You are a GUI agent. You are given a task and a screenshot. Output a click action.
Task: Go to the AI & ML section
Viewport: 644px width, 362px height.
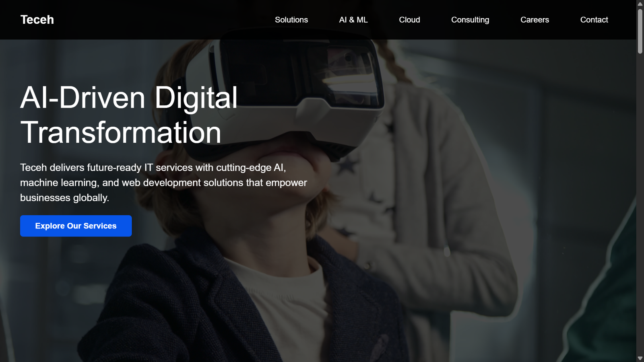pos(353,20)
